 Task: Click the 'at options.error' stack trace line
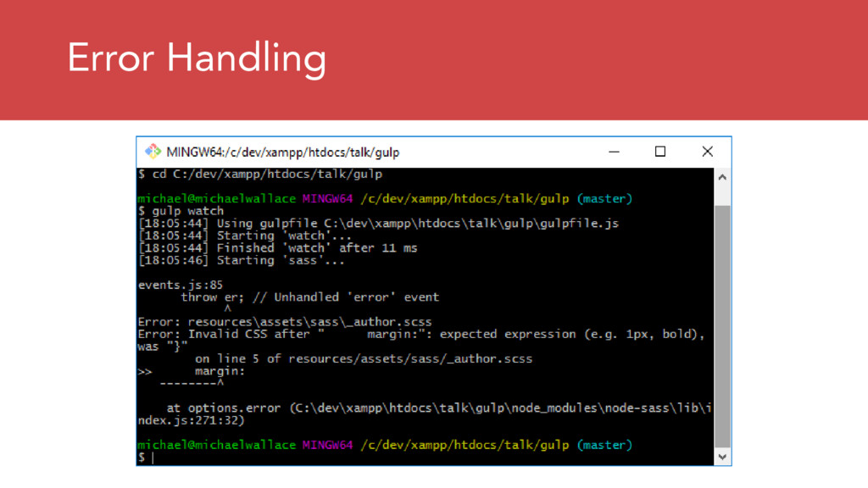[439, 408]
